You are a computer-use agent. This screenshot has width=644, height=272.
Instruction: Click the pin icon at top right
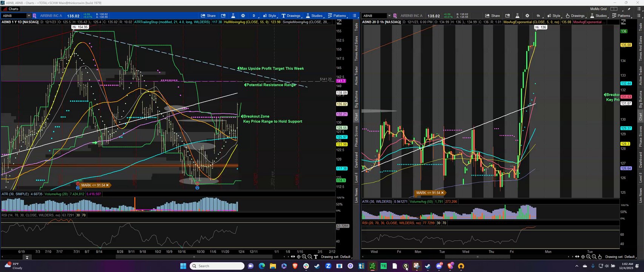coord(629,9)
